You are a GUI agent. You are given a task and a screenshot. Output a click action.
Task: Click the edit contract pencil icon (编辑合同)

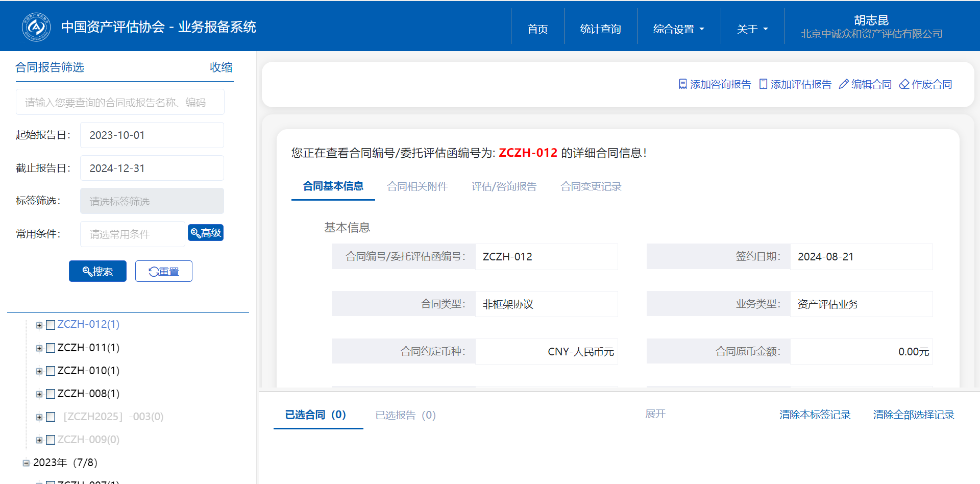click(844, 84)
